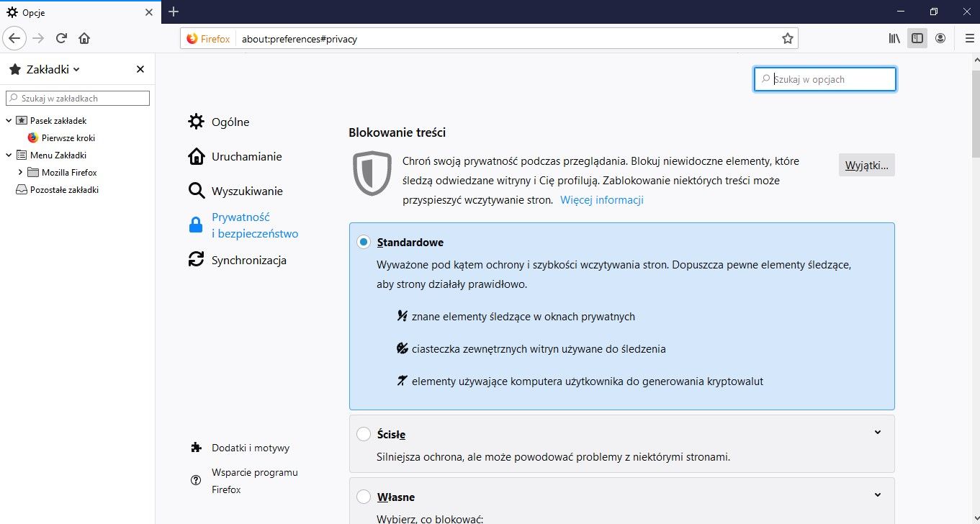Viewport: 980px width, 524px height.
Task: Open the Library icon in toolbar
Action: click(894, 38)
